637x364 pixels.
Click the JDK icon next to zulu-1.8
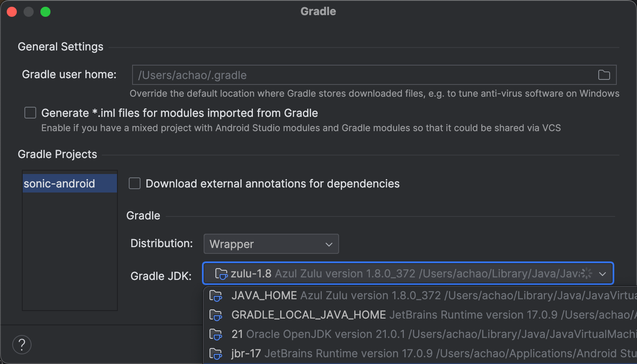[221, 274]
